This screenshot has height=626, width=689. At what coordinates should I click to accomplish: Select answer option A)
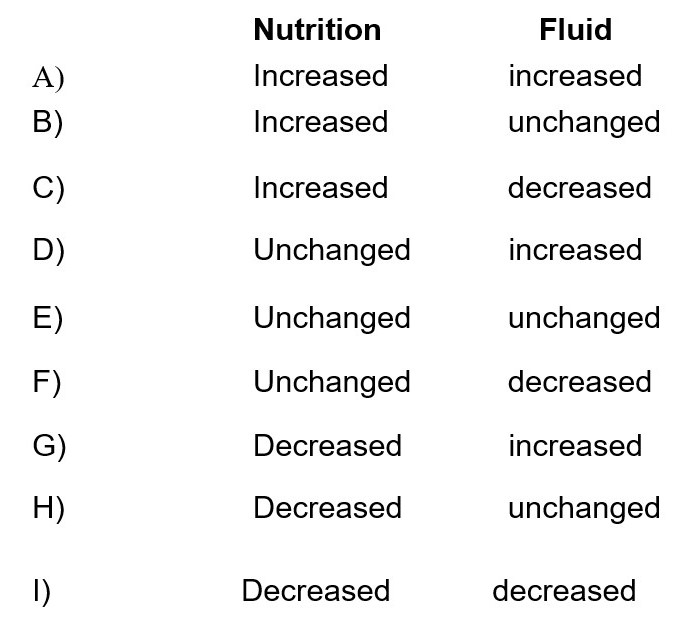click(x=48, y=79)
